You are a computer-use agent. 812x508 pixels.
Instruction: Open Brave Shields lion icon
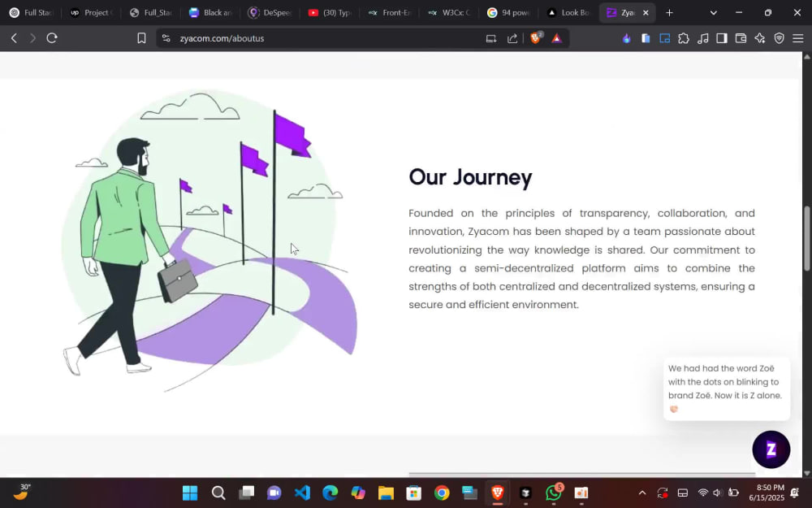536,38
